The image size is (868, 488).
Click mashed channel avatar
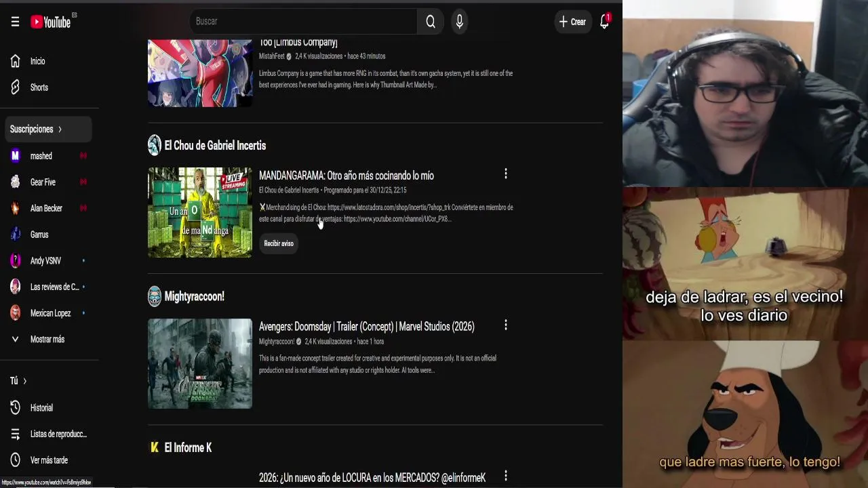(x=15, y=156)
